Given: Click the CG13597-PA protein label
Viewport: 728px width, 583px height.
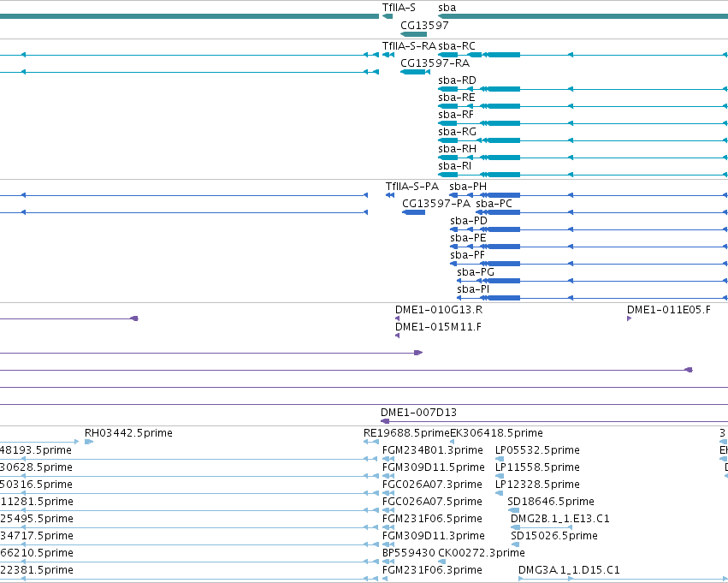Looking at the screenshot, I should point(436,204).
